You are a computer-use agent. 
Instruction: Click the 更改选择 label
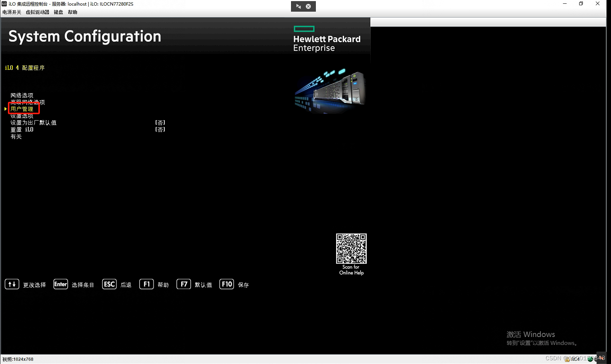[x=35, y=285]
